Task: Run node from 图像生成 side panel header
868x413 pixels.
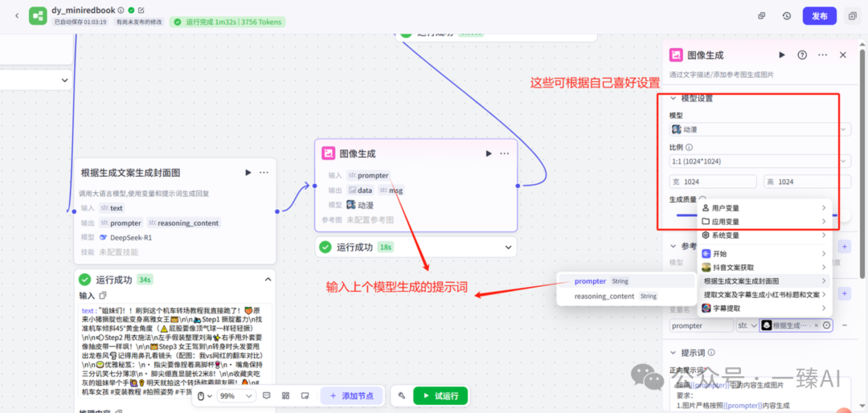Action: 782,55
